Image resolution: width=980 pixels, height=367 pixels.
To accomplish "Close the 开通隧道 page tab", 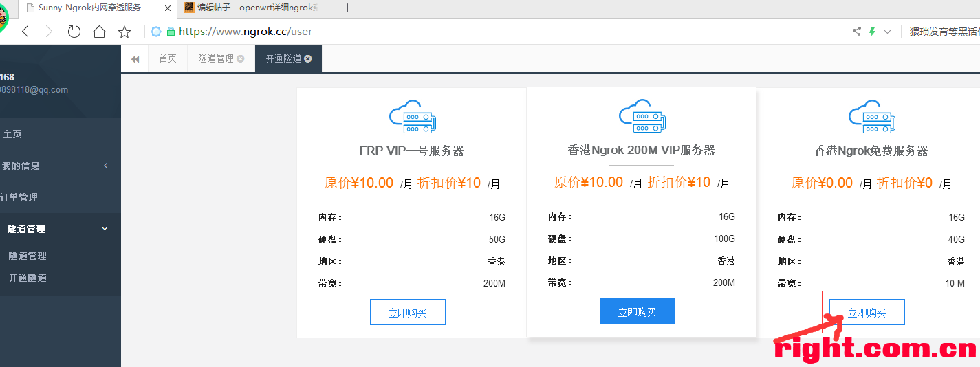I will point(308,59).
